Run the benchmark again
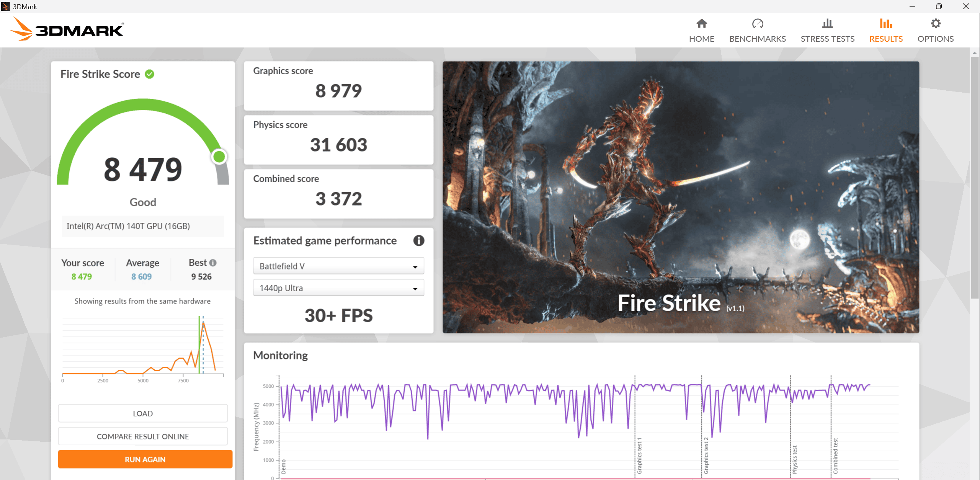 point(145,459)
